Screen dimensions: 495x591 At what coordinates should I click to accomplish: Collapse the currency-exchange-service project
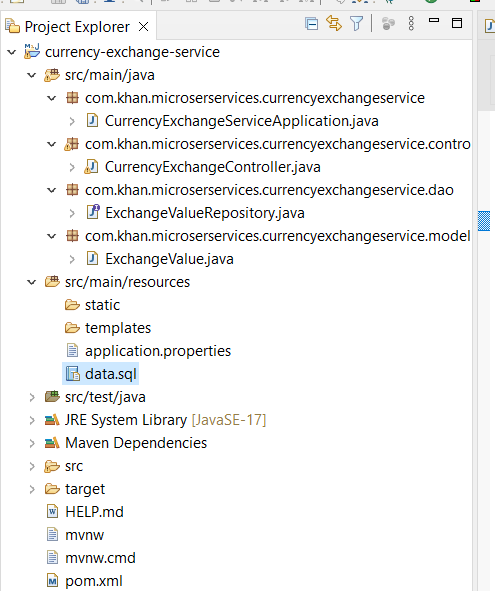[x=12, y=52]
